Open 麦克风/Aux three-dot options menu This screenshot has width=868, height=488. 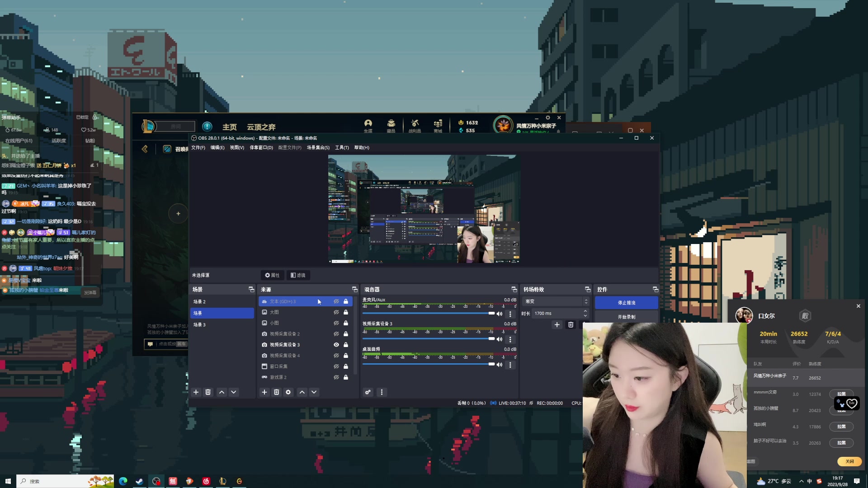[510, 314]
